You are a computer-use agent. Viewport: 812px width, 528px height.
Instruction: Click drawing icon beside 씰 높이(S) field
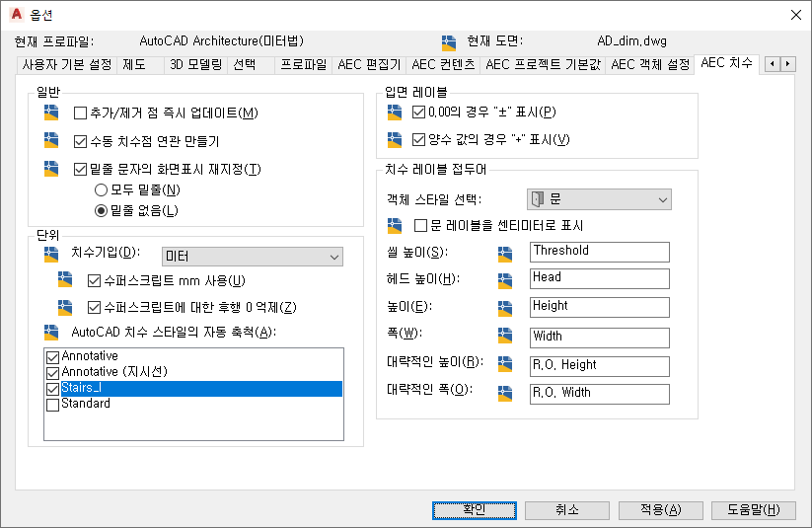(x=505, y=254)
